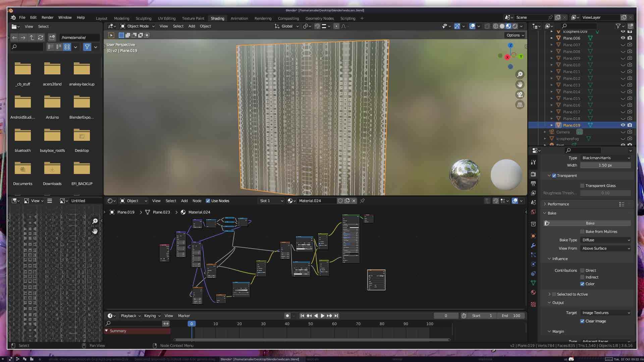
Task: Click the refresh icon in file browser
Action: coord(41,38)
